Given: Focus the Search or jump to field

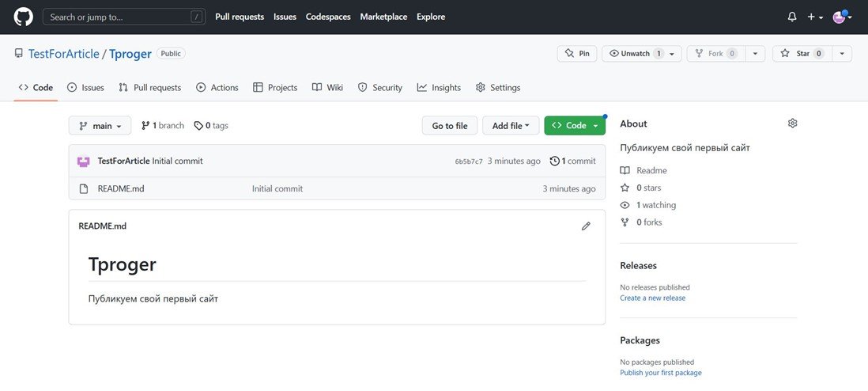Looking at the screenshot, I should point(124,17).
